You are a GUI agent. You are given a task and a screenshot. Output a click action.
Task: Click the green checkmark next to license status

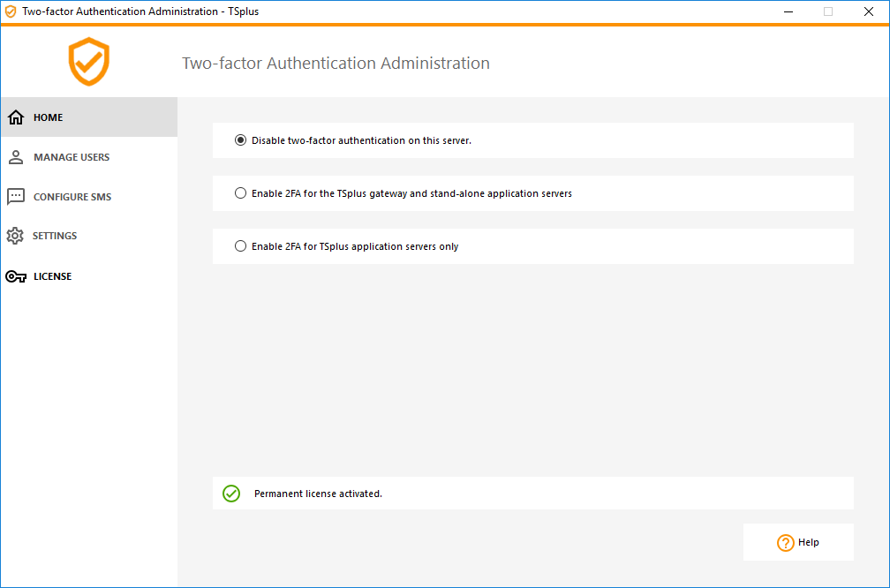point(231,494)
